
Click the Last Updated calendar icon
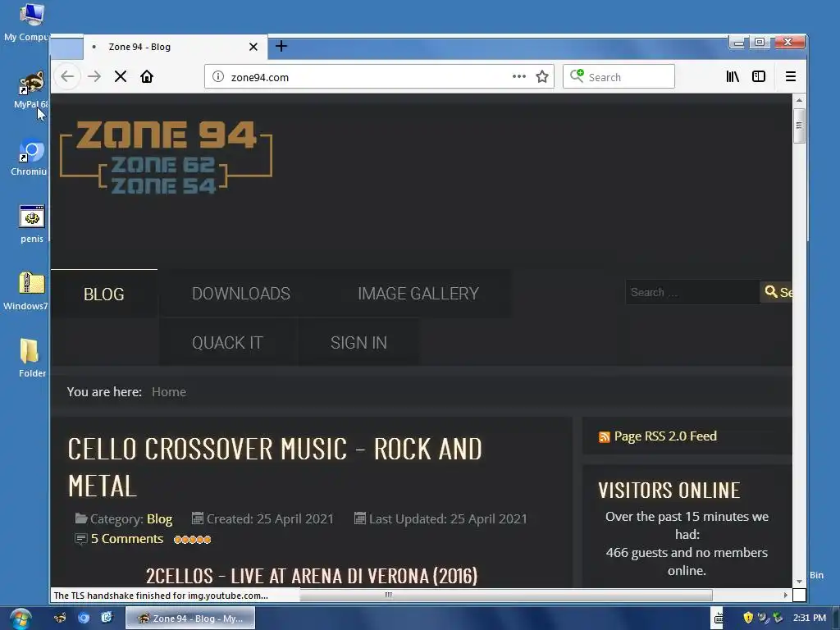pos(360,518)
